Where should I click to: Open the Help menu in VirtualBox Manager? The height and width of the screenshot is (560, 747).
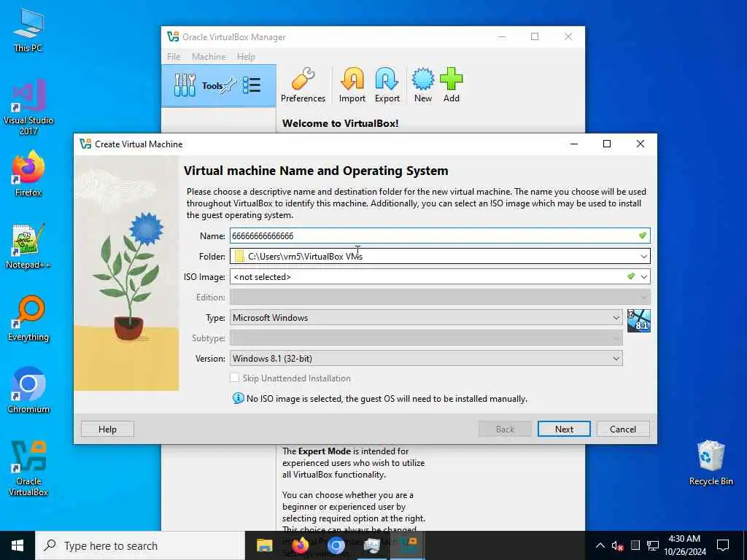coord(246,56)
